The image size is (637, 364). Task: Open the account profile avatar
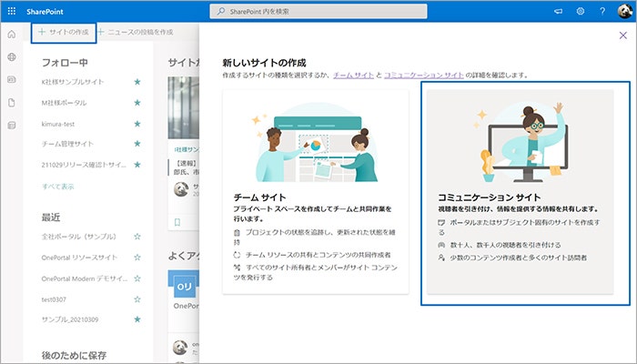tap(624, 11)
